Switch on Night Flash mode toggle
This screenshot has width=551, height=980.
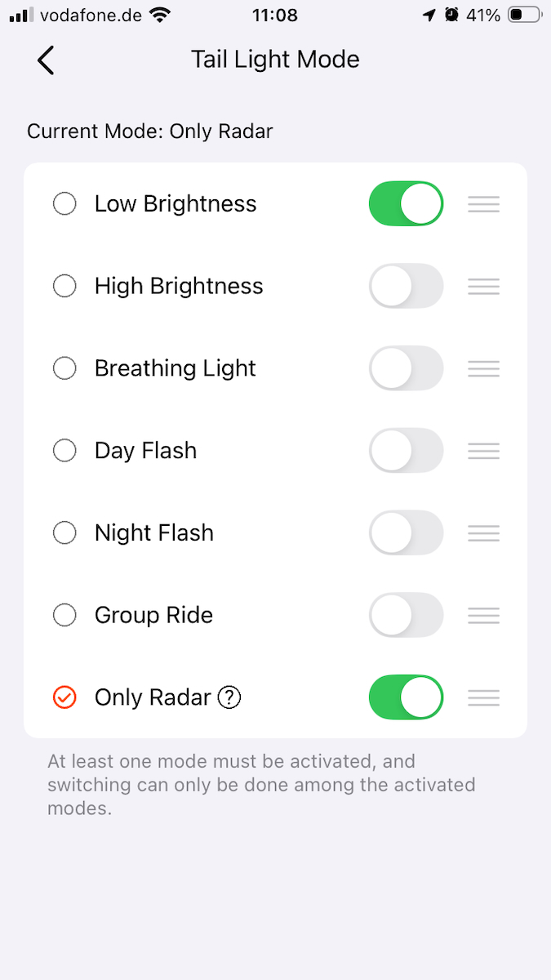[407, 533]
